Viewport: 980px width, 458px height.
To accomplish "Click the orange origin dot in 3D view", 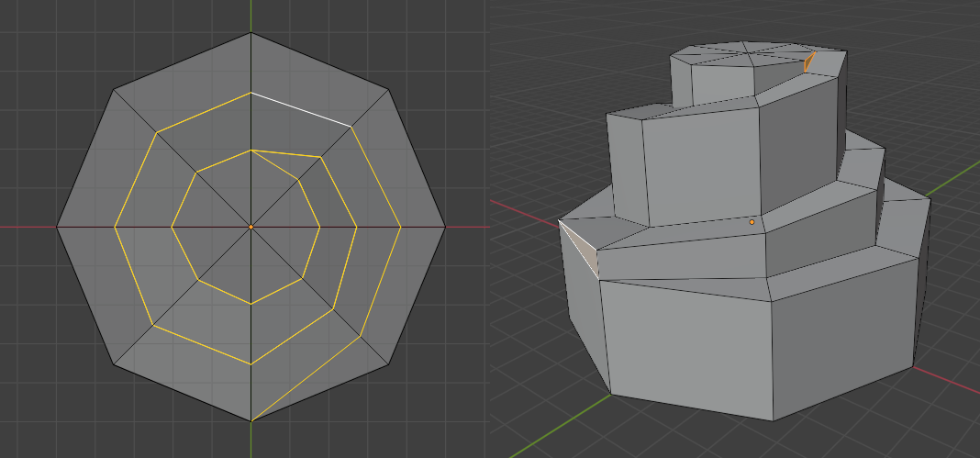I will coord(752,222).
